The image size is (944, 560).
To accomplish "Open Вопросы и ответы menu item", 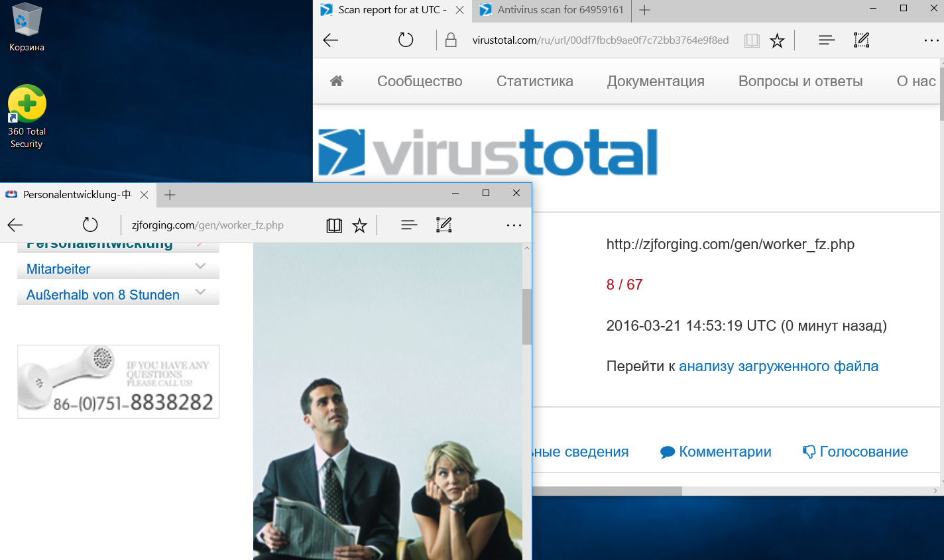I will 801,82.
